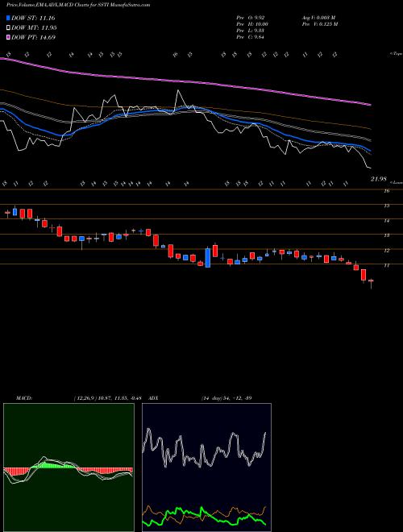Click the chart title mentioning MunafaSutra.com
403x532 pixels.
point(78,5)
